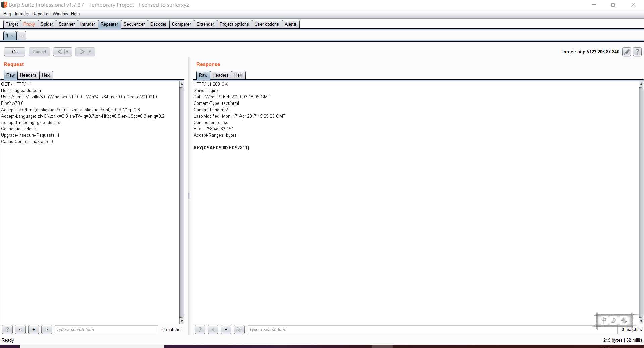This screenshot has width=644, height=348.
Task: Switch to the Extender tab
Action: (205, 24)
